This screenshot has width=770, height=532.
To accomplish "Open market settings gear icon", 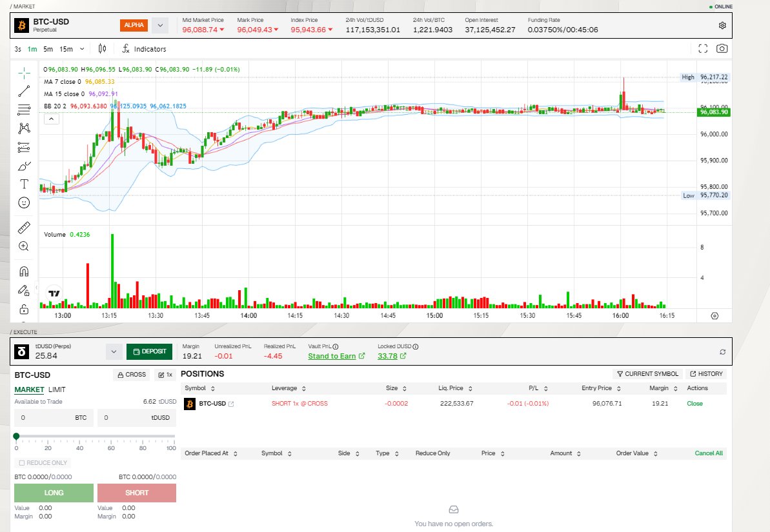I will pyautogui.click(x=722, y=26).
